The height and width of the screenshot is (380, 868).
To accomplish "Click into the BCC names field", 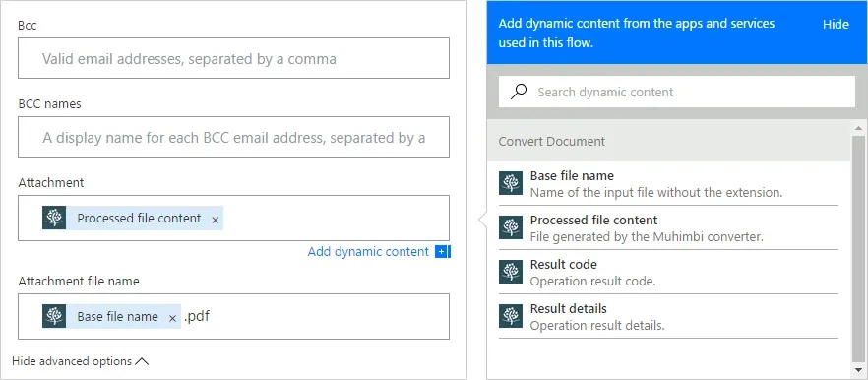I will click(233, 137).
